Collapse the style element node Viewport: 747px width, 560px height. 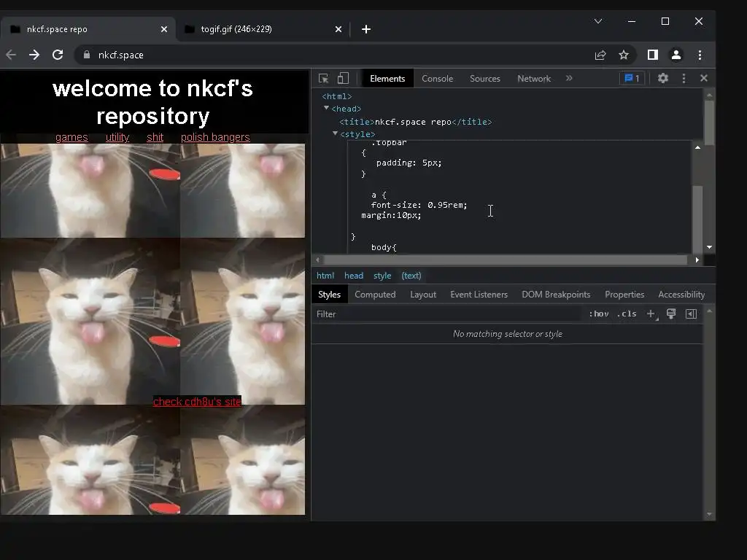(335, 134)
